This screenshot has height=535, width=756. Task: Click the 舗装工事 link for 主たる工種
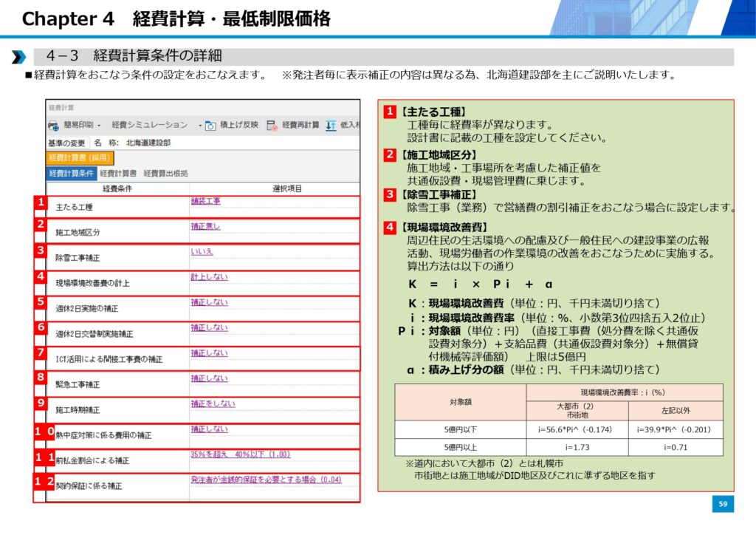[205, 201]
